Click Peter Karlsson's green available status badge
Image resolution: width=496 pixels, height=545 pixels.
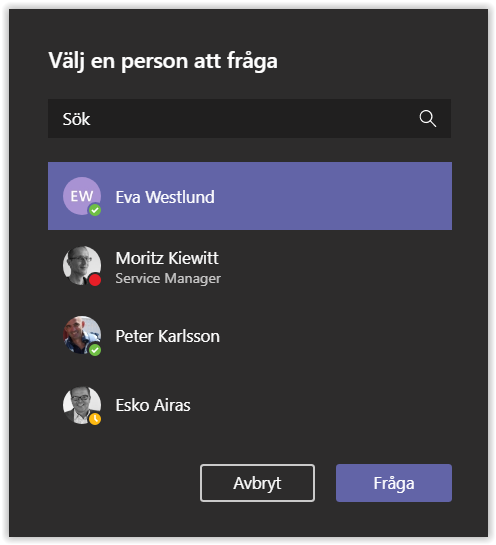point(95,350)
